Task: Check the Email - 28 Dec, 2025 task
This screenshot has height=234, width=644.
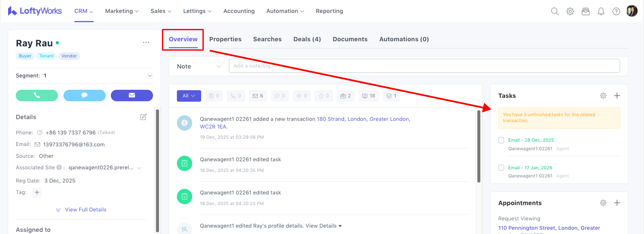Action: click(x=501, y=140)
